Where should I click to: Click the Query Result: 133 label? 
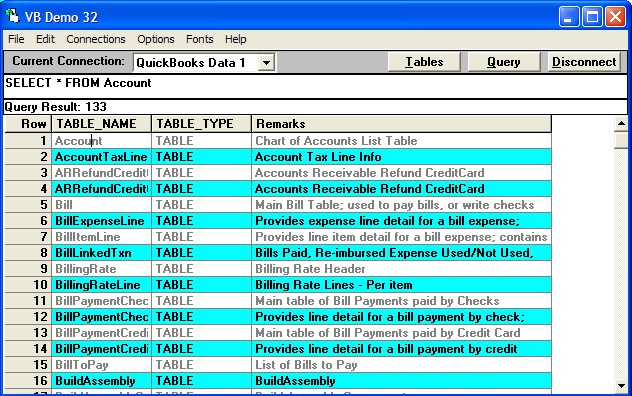click(56, 107)
